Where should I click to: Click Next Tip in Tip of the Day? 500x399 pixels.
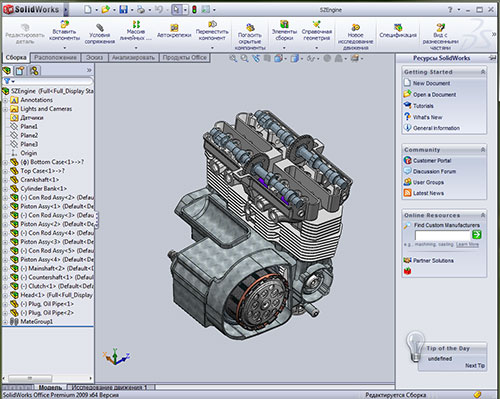point(475,366)
